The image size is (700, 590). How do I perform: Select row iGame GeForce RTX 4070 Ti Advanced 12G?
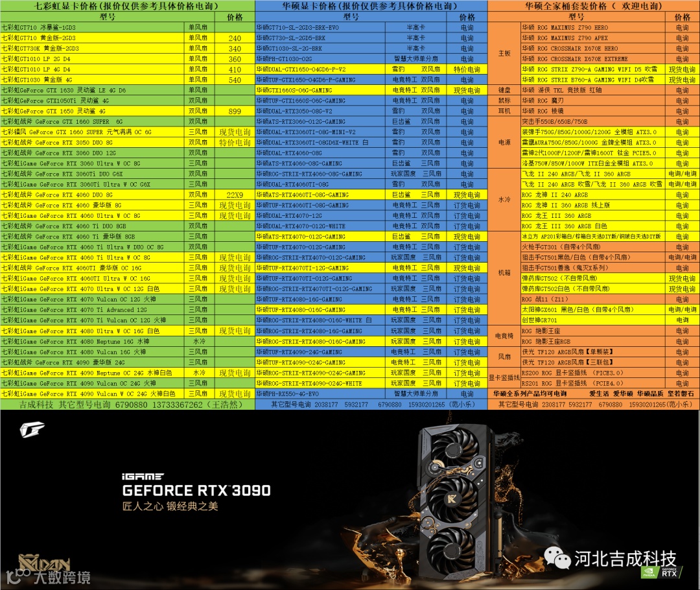[128, 309]
